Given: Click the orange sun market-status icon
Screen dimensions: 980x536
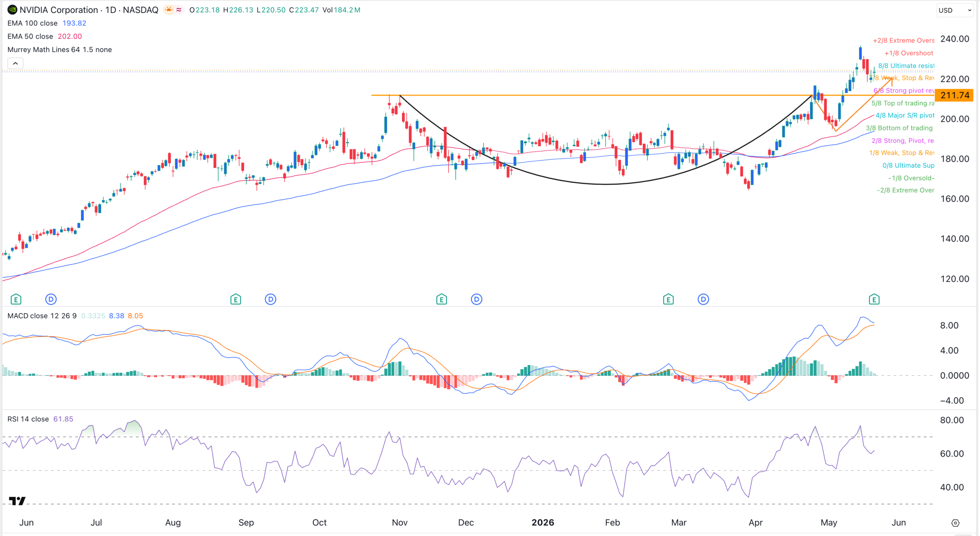Looking at the screenshot, I should click(168, 10).
